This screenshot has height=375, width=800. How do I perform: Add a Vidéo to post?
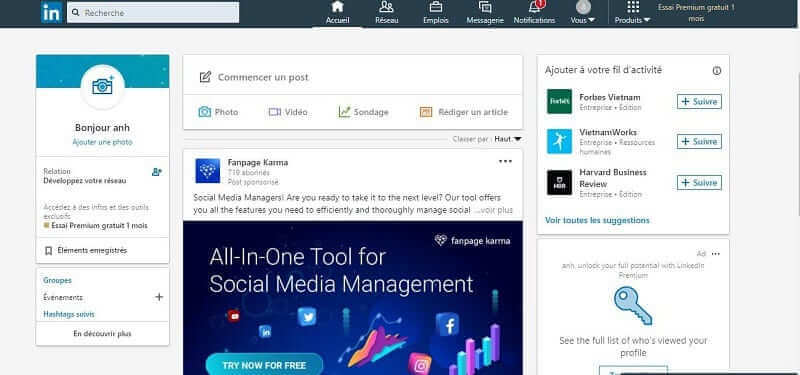click(288, 112)
